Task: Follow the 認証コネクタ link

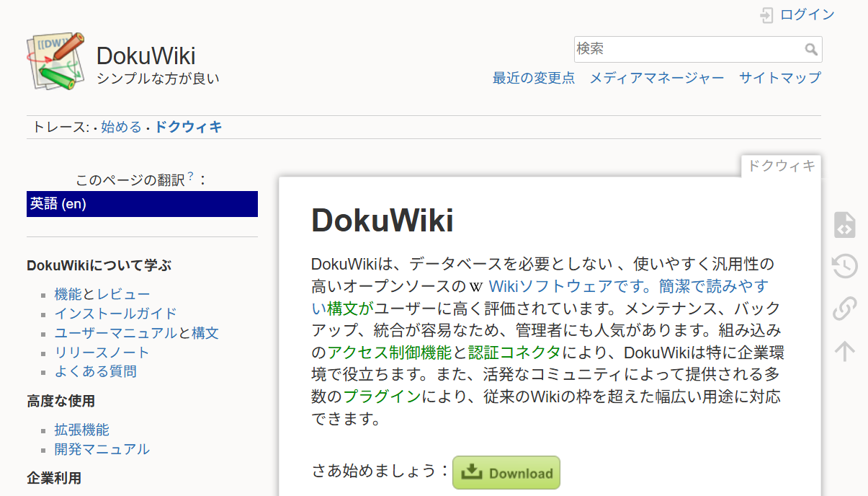Action: [514, 353]
